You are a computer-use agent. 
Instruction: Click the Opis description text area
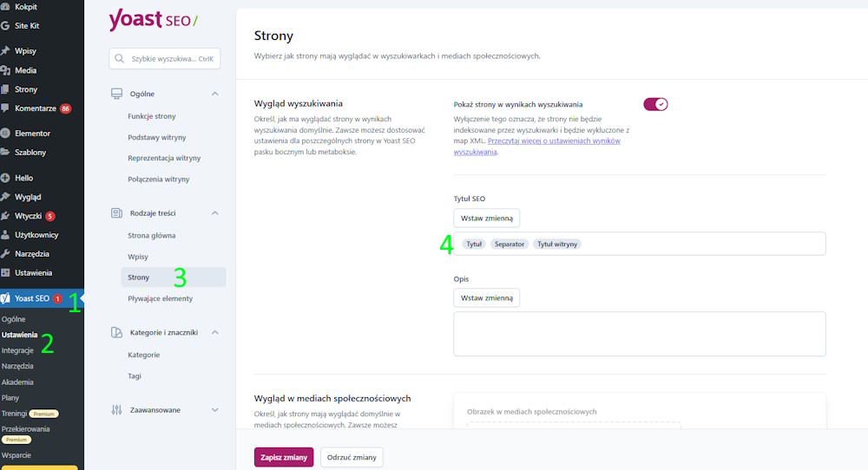tap(640, 334)
